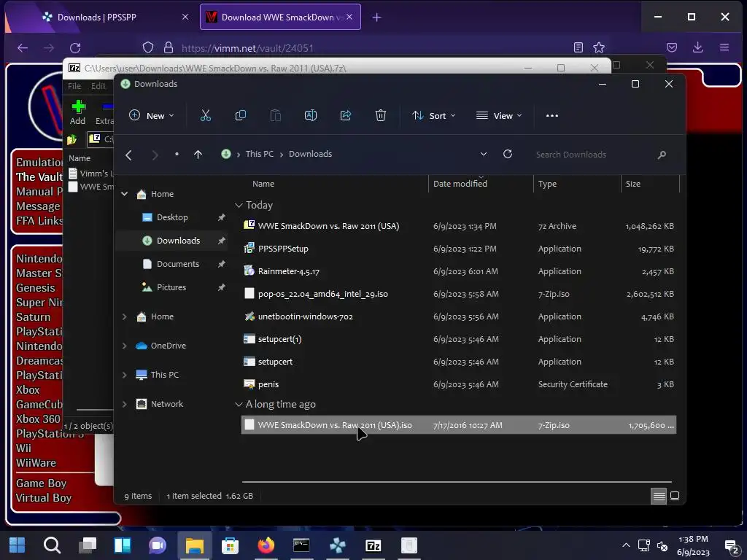Click Saturn link on Vimm's sidebar
The width and height of the screenshot is (747, 560).
(x=34, y=316)
